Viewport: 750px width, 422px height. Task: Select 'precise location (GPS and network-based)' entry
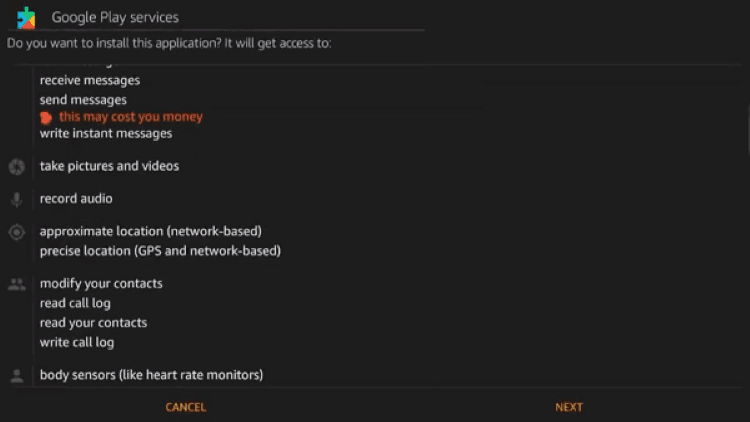160,251
